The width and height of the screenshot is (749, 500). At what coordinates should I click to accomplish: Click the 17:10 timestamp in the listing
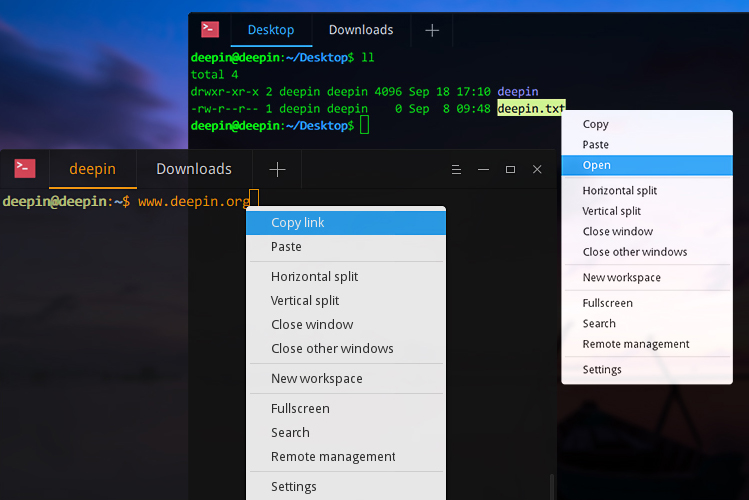[473, 91]
